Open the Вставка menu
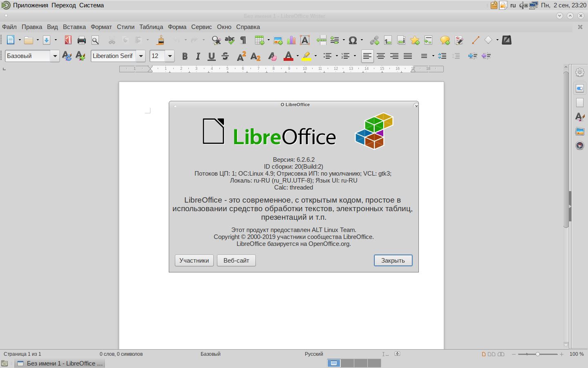The width and height of the screenshot is (588, 368). [x=74, y=27]
